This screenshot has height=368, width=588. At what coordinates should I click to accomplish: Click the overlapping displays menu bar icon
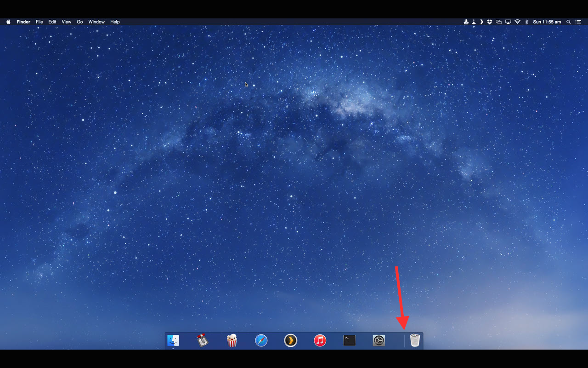point(498,22)
